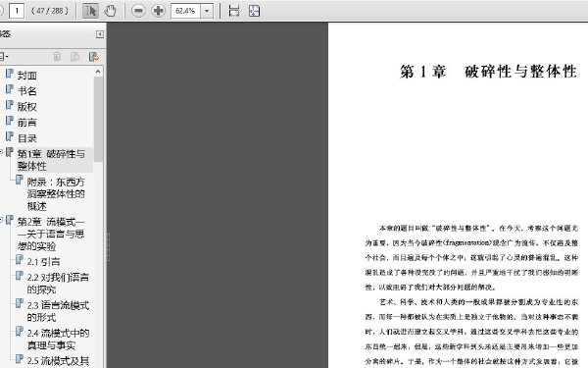Go to bookmark 2.3 语言流模式的形式
The image size is (588, 368).
(x=58, y=311)
